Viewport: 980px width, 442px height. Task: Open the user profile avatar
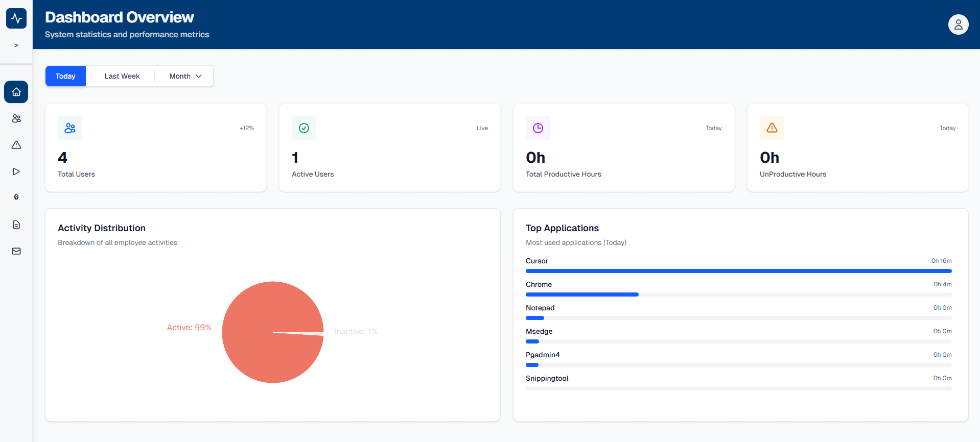point(958,24)
